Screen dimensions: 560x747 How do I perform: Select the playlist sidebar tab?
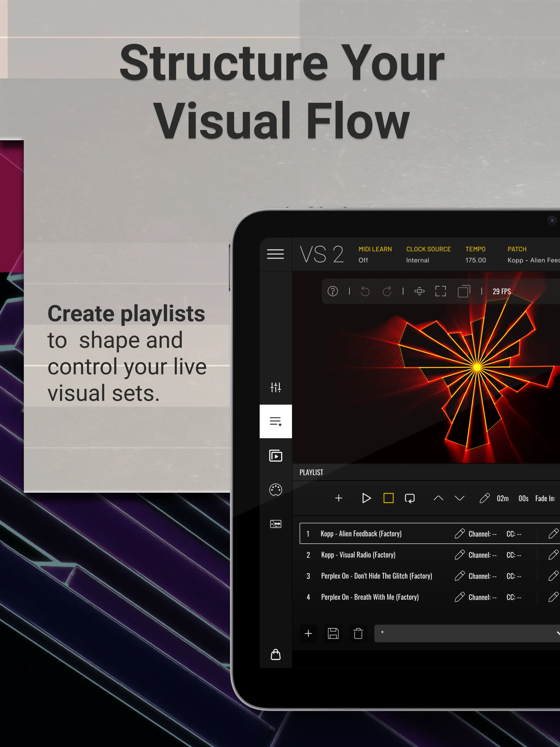276,421
